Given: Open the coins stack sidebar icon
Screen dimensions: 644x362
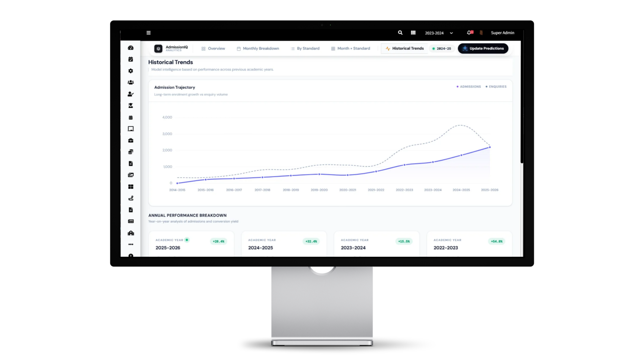Looking at the screenshot, I should (x=131, y=152).
